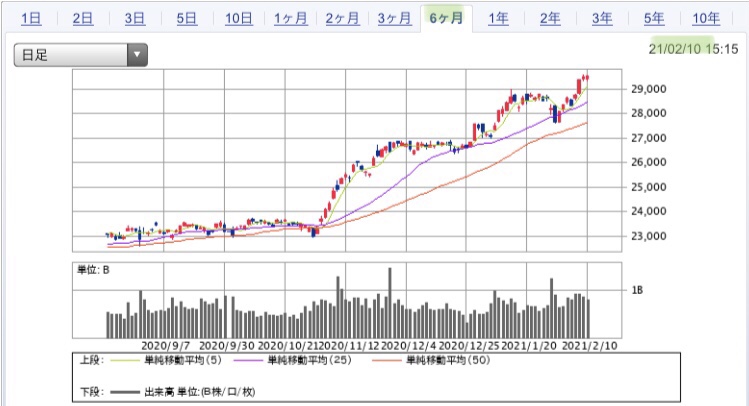Screen dimensions: 749x406
Task: Click the 2020/10/21 date label
Action: pos(288,346)
